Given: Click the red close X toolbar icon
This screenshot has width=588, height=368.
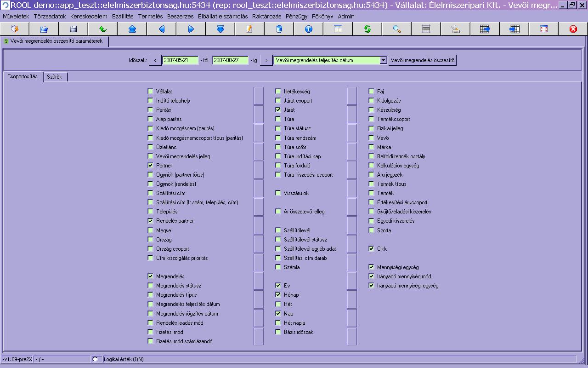Looking at the screenshot, I should click(573, 29).
